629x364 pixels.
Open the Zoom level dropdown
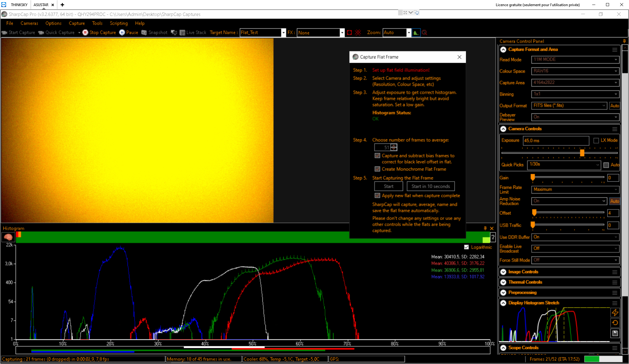click(408, 33)
